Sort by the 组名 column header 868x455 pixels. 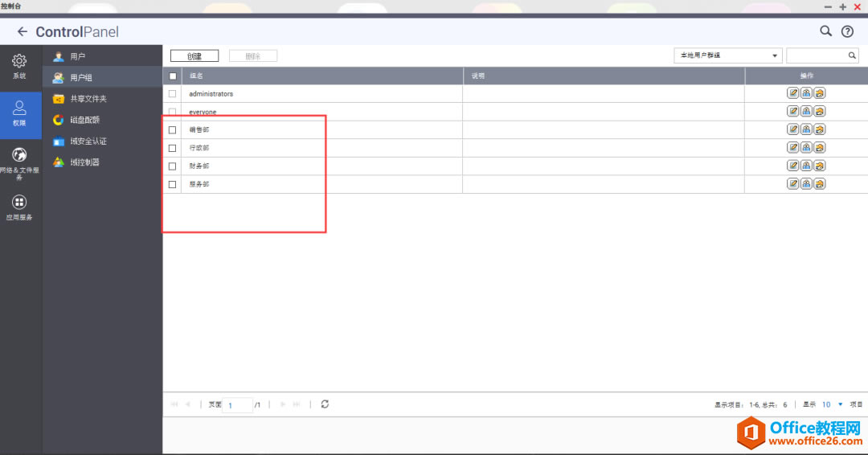click(322, 76)
